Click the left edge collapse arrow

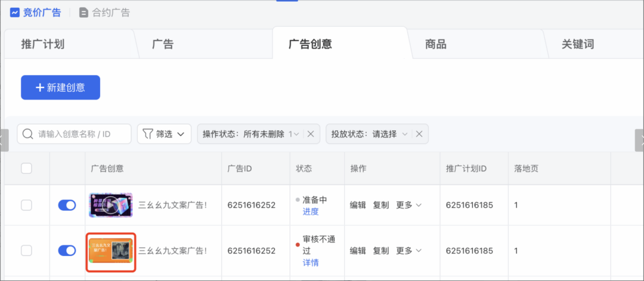tap(2, 140)
